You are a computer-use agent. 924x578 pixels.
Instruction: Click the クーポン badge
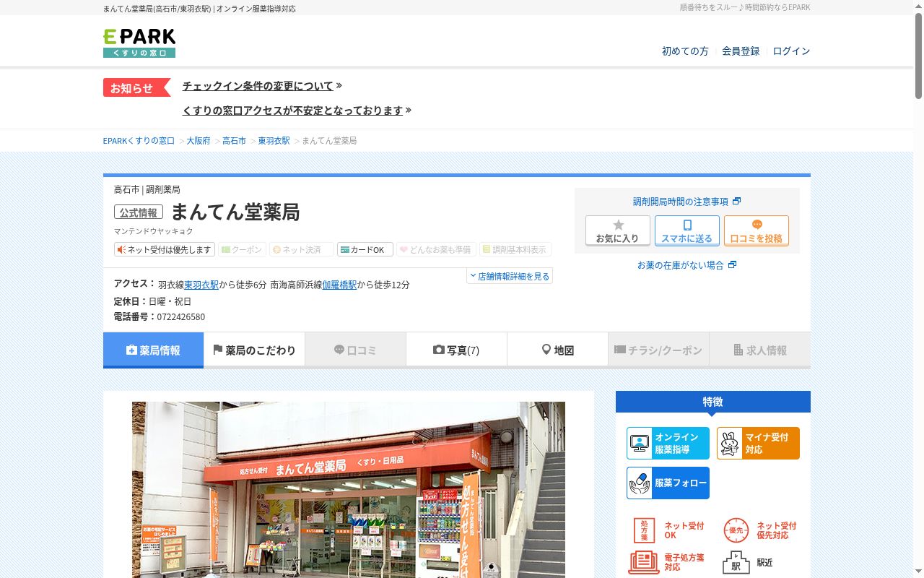[x=243, y=249]
